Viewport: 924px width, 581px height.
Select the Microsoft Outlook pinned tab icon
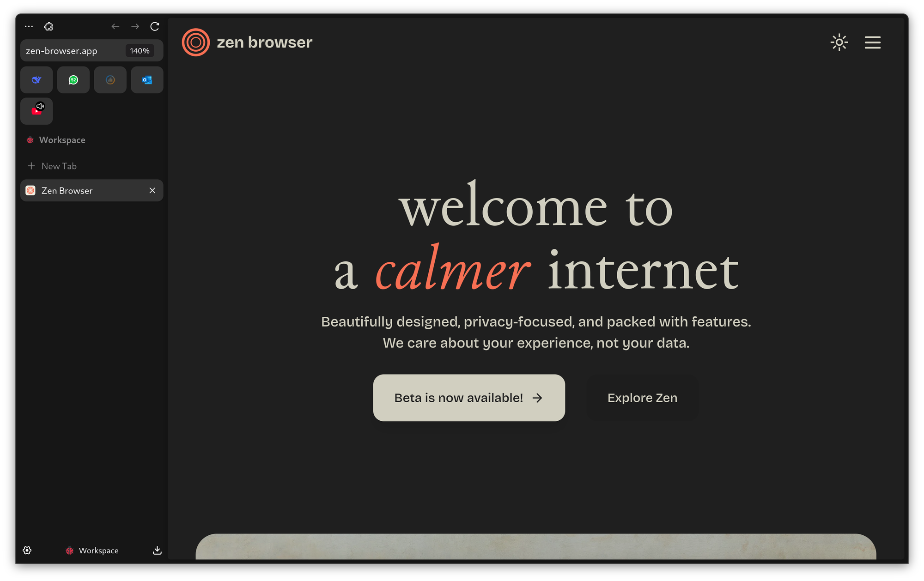[146, 79]
